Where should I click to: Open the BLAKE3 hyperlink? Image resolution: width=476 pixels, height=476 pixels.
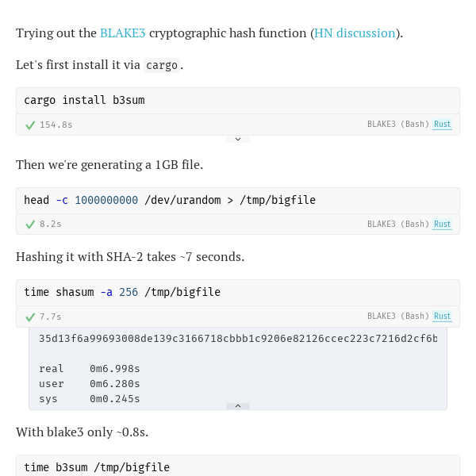123,33
